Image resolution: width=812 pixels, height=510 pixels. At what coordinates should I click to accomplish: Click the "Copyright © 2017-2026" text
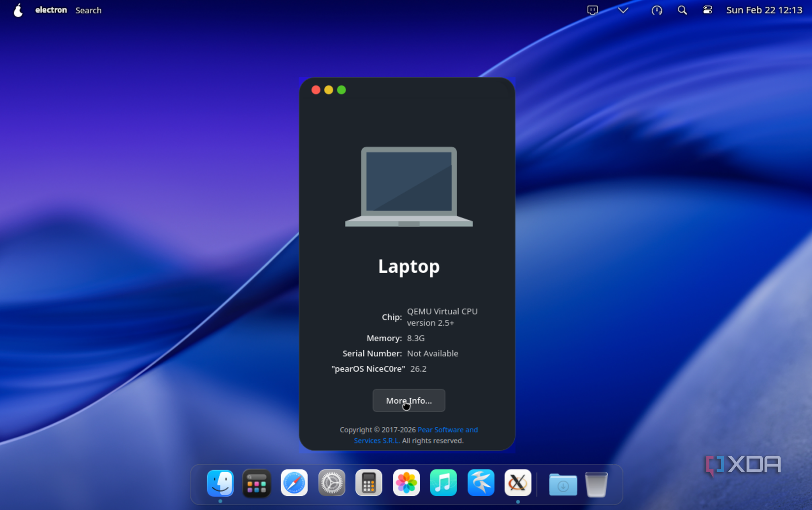(378, 430)
